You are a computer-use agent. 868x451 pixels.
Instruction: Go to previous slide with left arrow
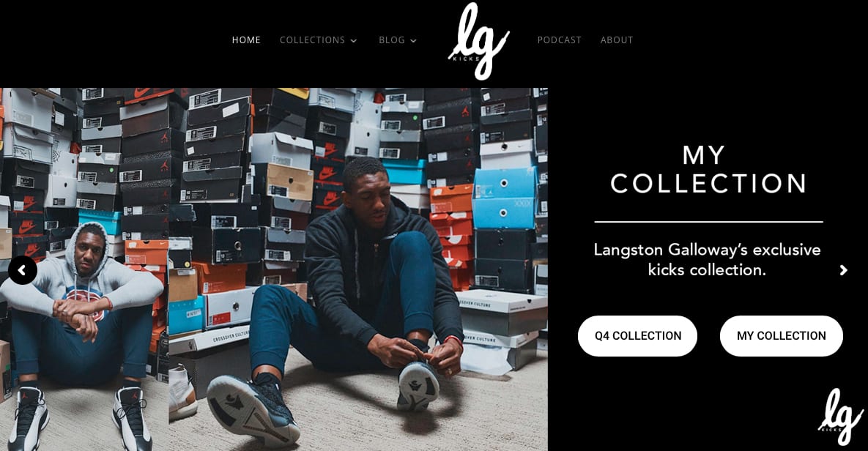pyautogui.click(x=22, y=270)
